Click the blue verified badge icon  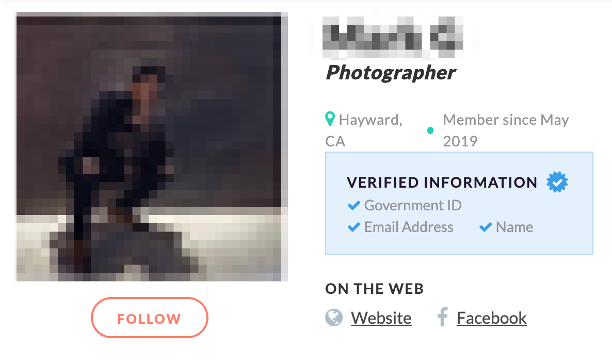[557, 182]
